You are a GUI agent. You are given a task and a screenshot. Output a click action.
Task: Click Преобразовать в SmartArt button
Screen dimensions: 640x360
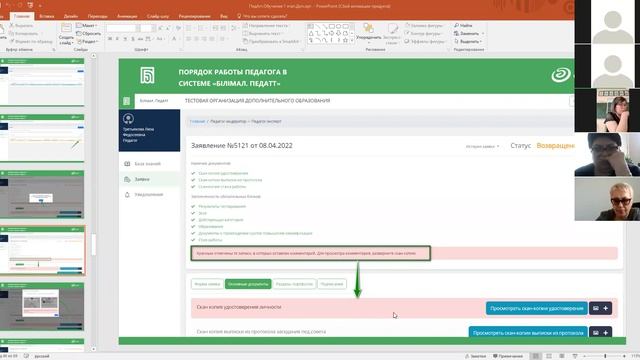[271, 41]
